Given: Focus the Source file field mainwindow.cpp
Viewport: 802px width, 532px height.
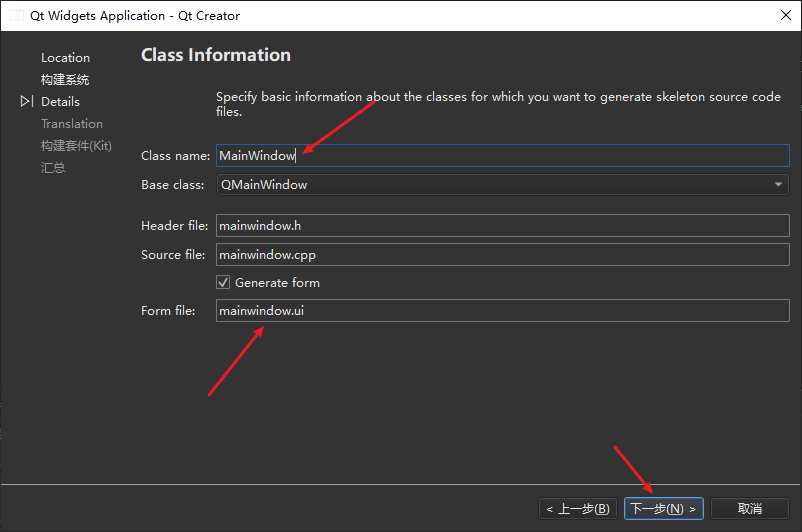Looking at the screenshot, I should (x=502, y=255).
